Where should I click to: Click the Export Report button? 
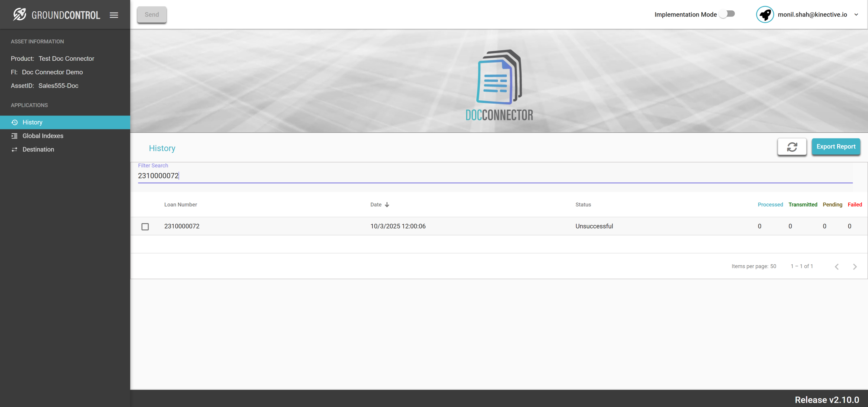coord(835,147)
